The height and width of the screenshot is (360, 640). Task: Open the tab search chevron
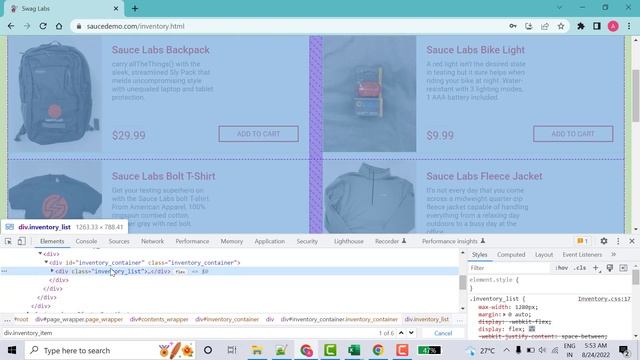click(x=560, y=7)
